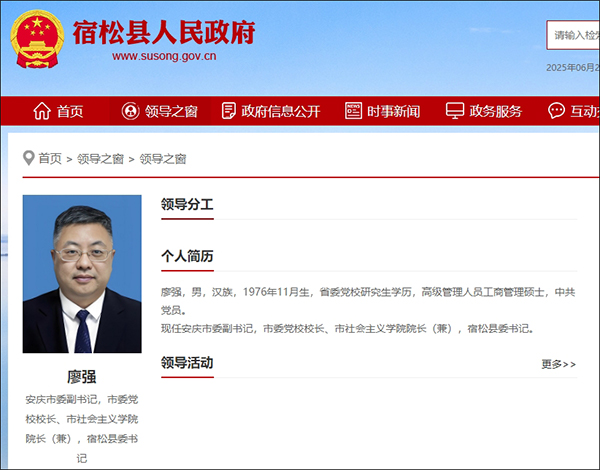Screen dimensions: 600x470
Task: Select the 时事新闻 navigation tab
Action: click(383, 111)
